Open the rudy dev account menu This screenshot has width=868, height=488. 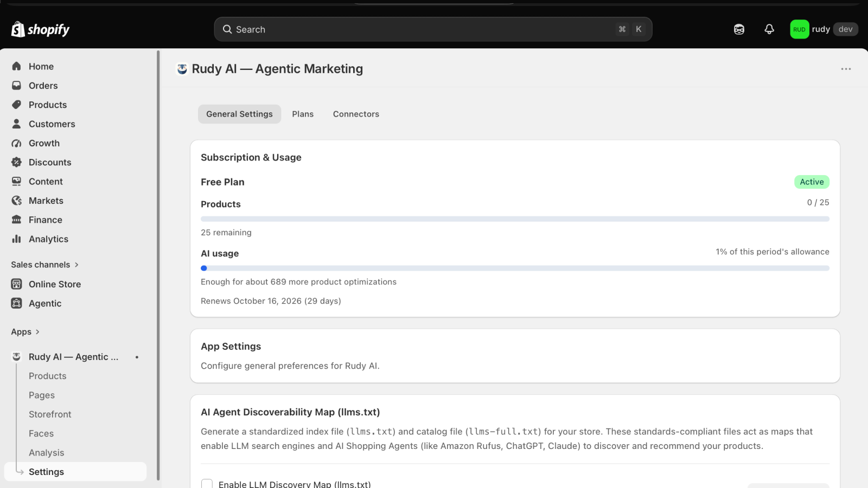[x=824, y=29]
